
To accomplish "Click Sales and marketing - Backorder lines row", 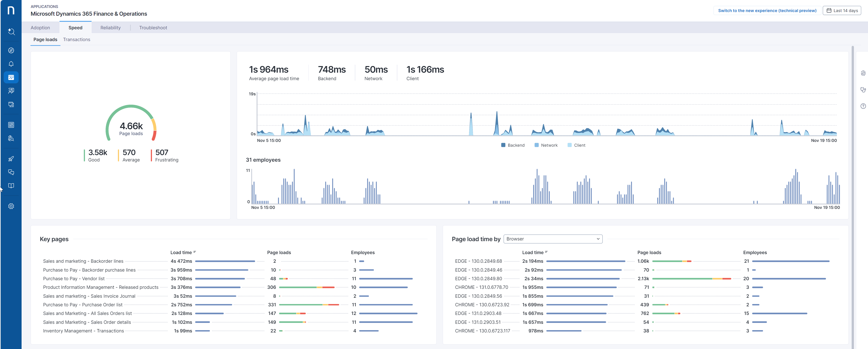I will pyautogui.click(x=83, y=261).
